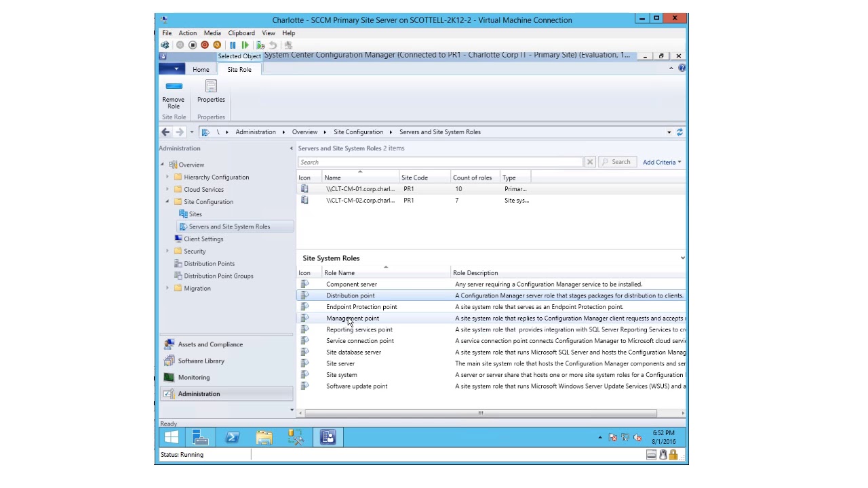Image resolution: width=868 pixels, height=488 pixels.
Task: Open the blue application menu dropdown
Action: 172,69
